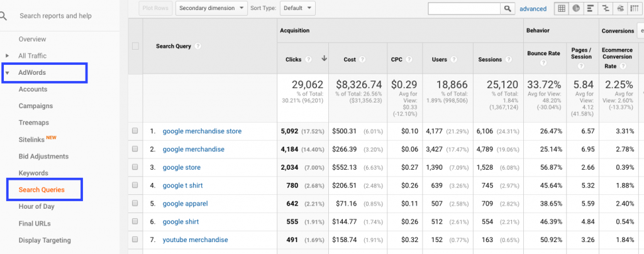Open help icon next to Users header
Screen dimensions: 644x254
pyautogui.click(x=453, y=60)
